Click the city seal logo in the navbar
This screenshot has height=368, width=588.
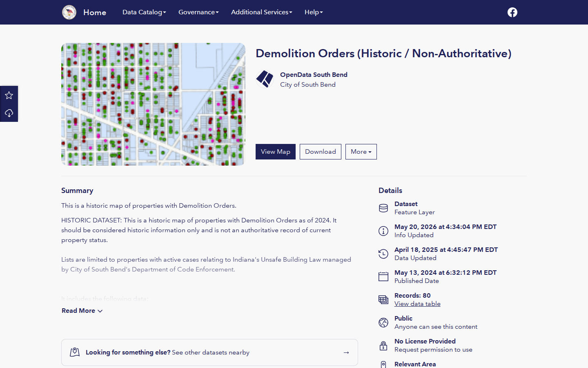(x=69, y=12)
